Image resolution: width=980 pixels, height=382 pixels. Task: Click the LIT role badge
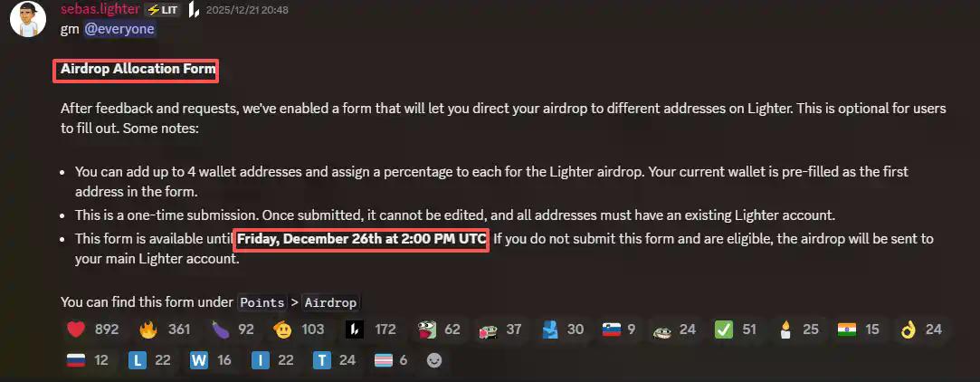[163, 10]
